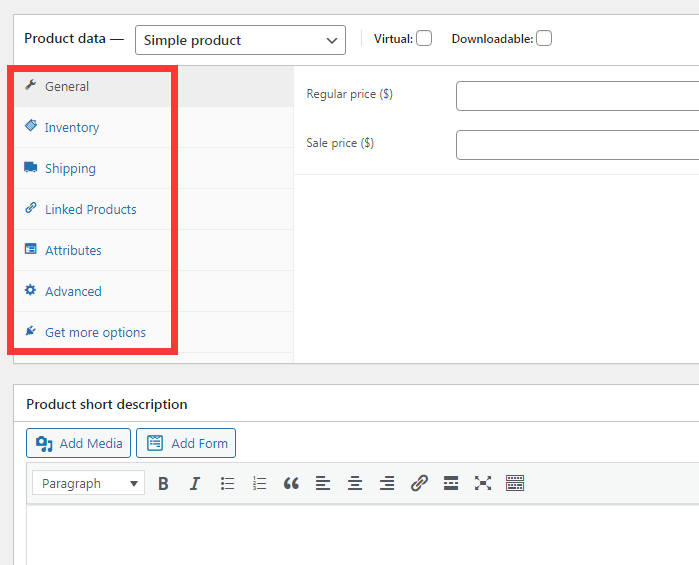Open the Paragraph format dropdown
Image resolution: width=699 pixels, height=565 pixels.
coord(88,483)
